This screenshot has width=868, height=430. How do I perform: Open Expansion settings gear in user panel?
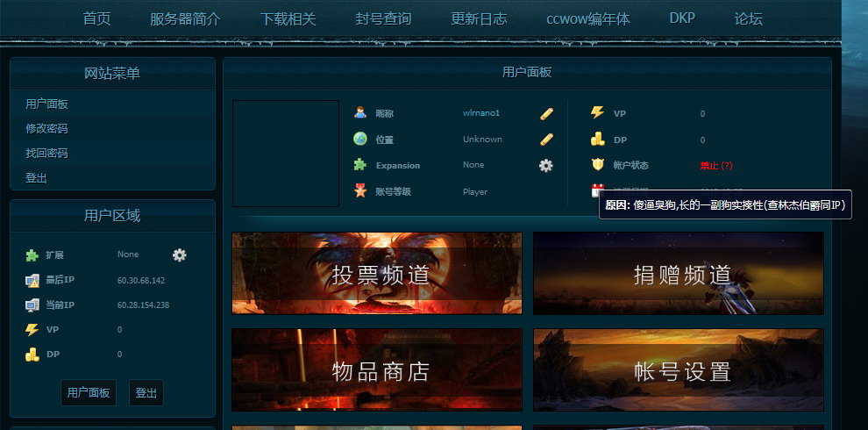[545, 165]
